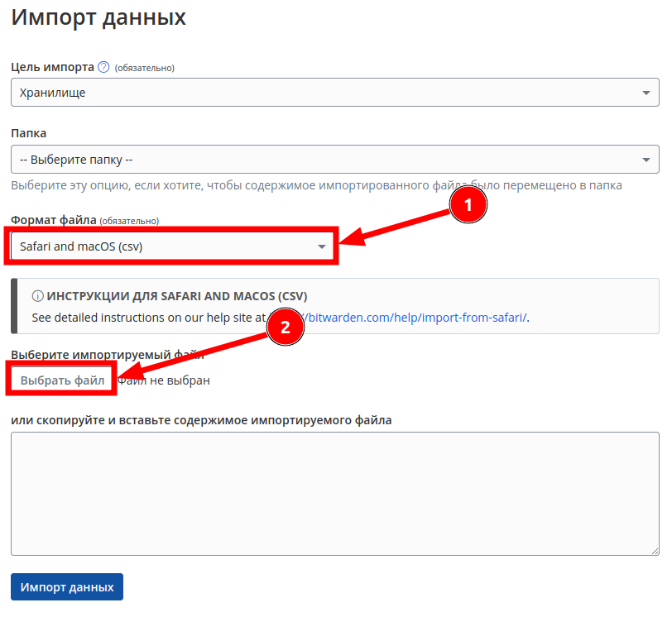672x617 pixels.
Task: Click the Импорт данных page heading
Action: coord(98,17)
